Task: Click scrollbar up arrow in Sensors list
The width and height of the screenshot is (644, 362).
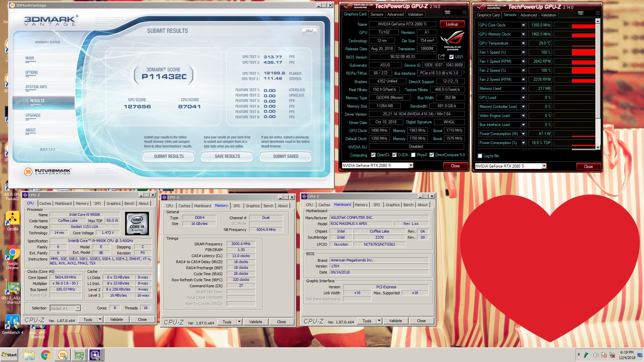Action: [598, 21]
